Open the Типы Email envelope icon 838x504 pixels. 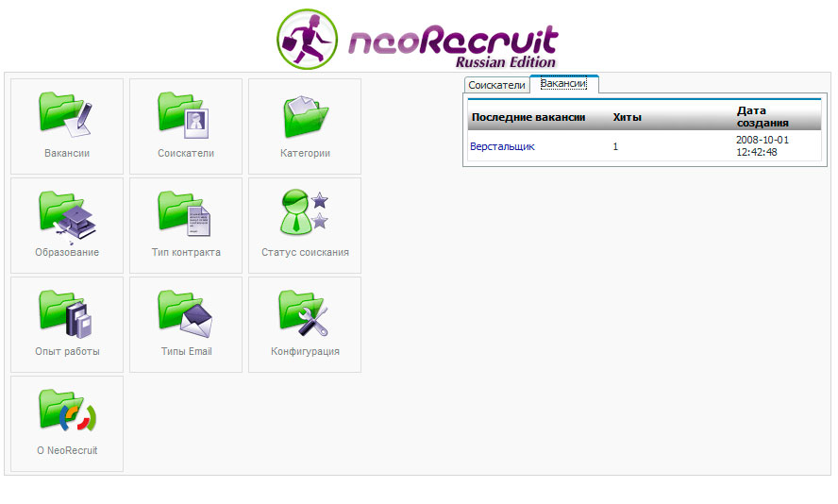point(186,313)
